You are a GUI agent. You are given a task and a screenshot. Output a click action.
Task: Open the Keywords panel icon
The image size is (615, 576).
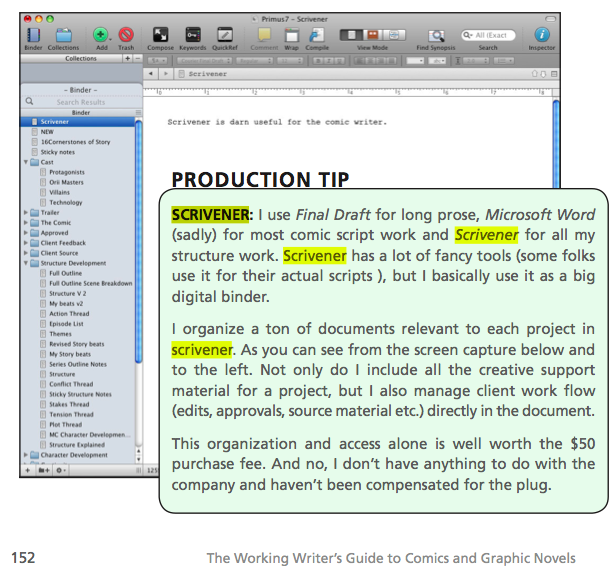(193, 35)
